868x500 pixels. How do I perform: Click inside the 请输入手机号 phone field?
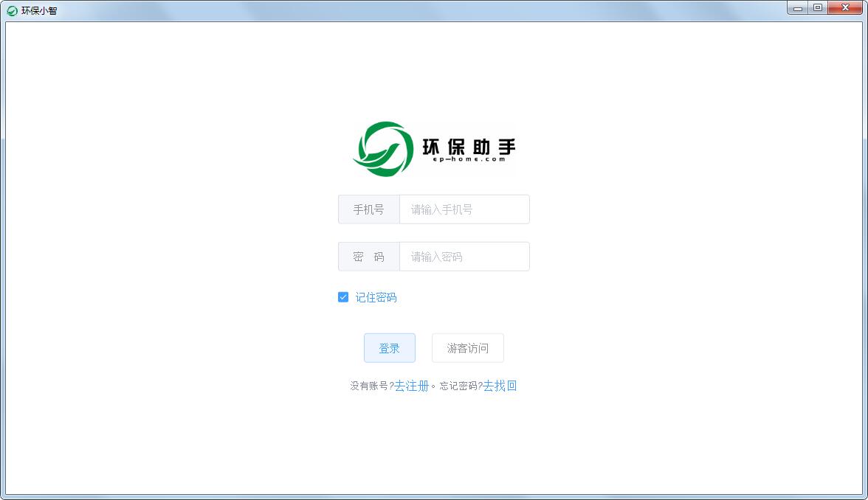464,209
